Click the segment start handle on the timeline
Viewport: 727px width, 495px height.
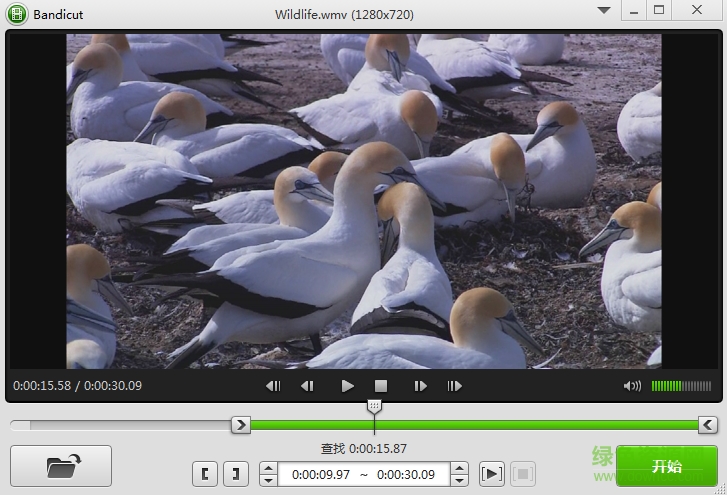tap(240, 425)
